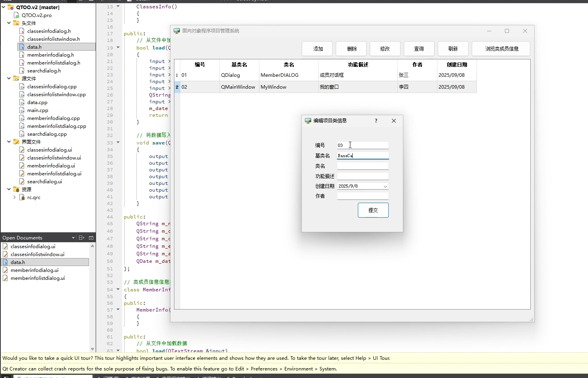Click the searchdialog.ui file icon
Viewport: 588px width, 378px height.
(x=22, y=181)
